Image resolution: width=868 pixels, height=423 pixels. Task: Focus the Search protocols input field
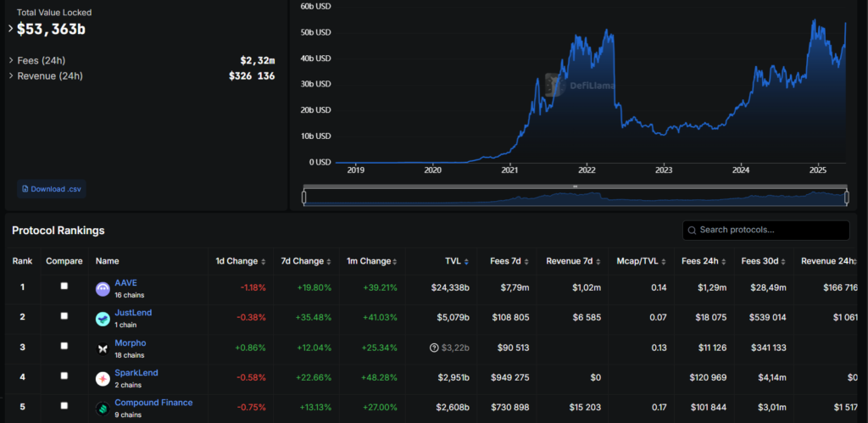pos(771,230)
